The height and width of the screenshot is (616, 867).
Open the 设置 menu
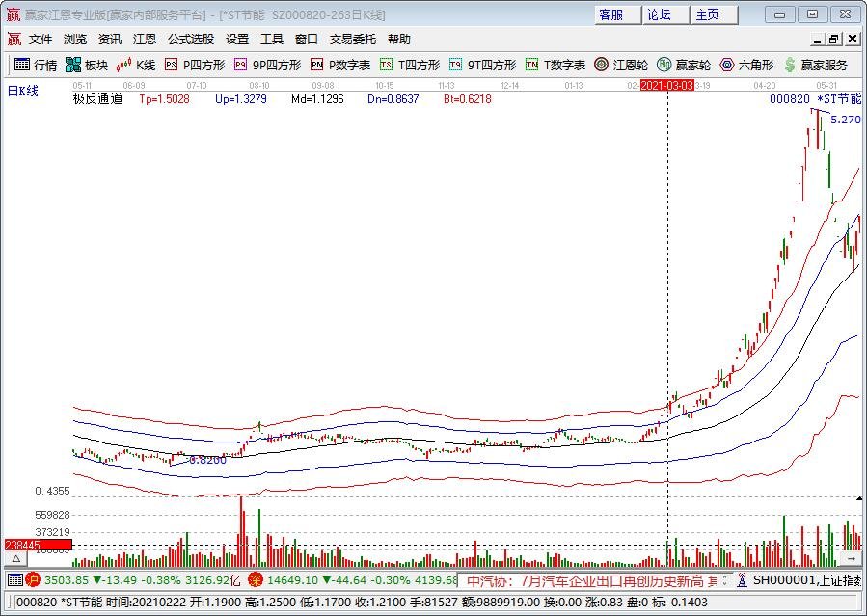(237, 40)
